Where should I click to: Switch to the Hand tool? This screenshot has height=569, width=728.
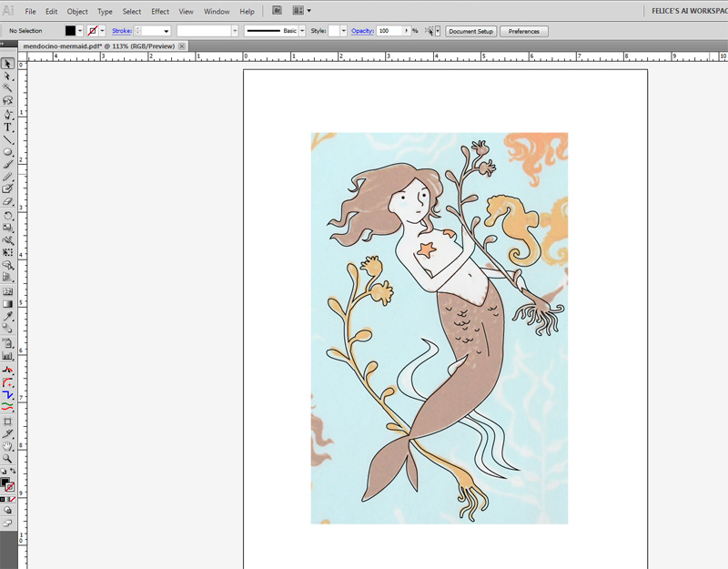8,446
